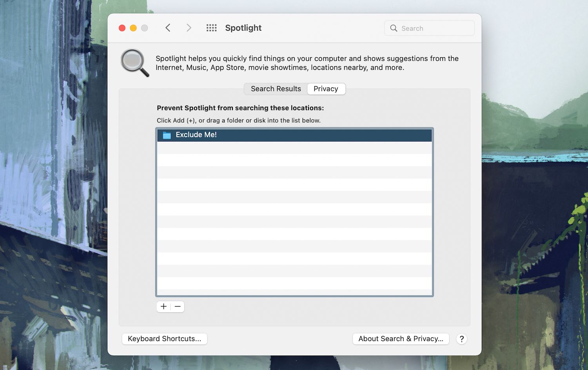588x370 pixels.
Task: Click the back navigation arrow
Action: point(168,28)
